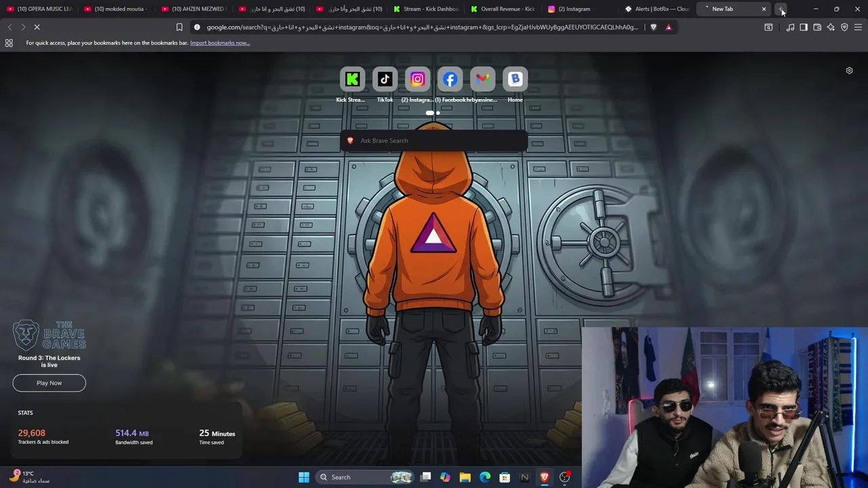
Task: Open the tab search button
Action: pyautogui.click(x=768, y=27)
